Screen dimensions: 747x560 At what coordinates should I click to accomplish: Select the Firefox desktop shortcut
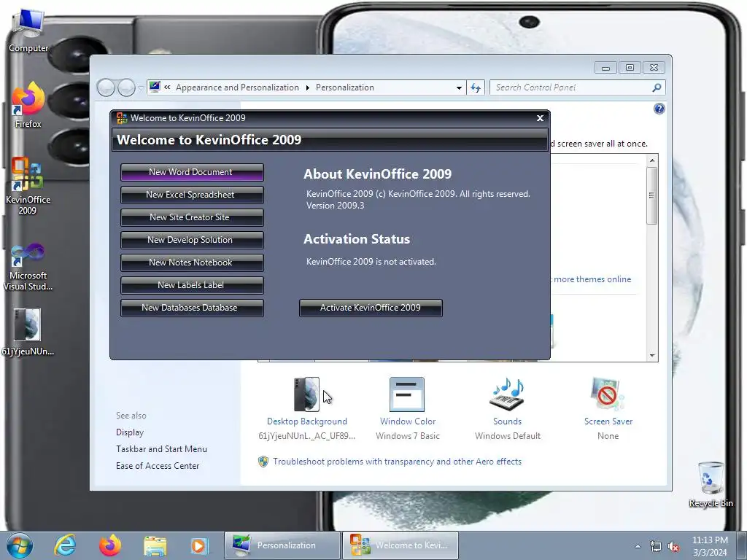coord(28,106)
